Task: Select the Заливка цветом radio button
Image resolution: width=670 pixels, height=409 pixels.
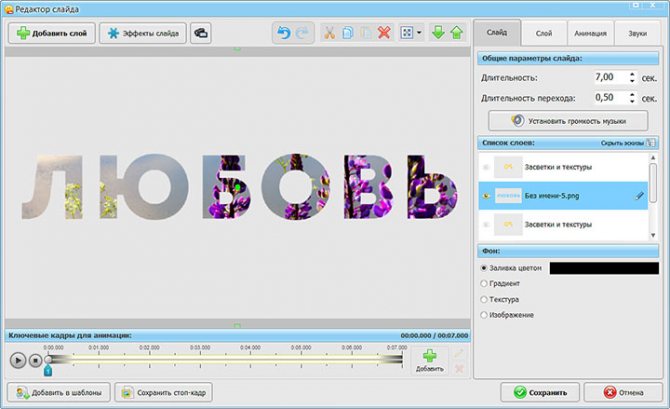Action: point(486,268)
